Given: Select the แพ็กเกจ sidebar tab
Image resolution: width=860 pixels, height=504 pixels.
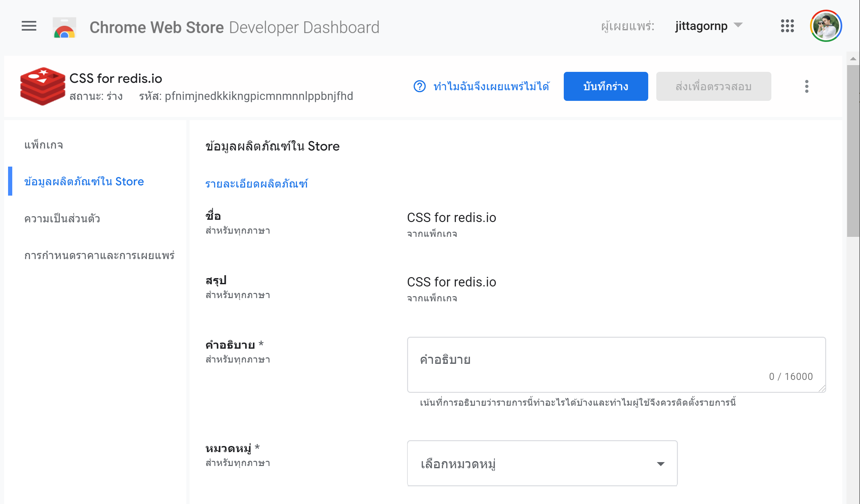Looking at the screenshot, I should pyautogui.click(x=44, y=145).
